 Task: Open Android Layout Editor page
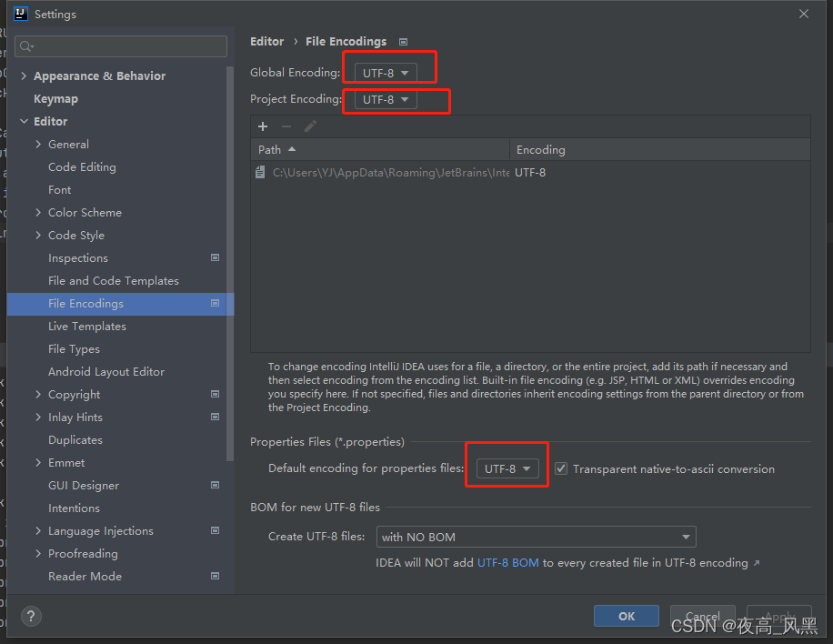pos(106,372)
